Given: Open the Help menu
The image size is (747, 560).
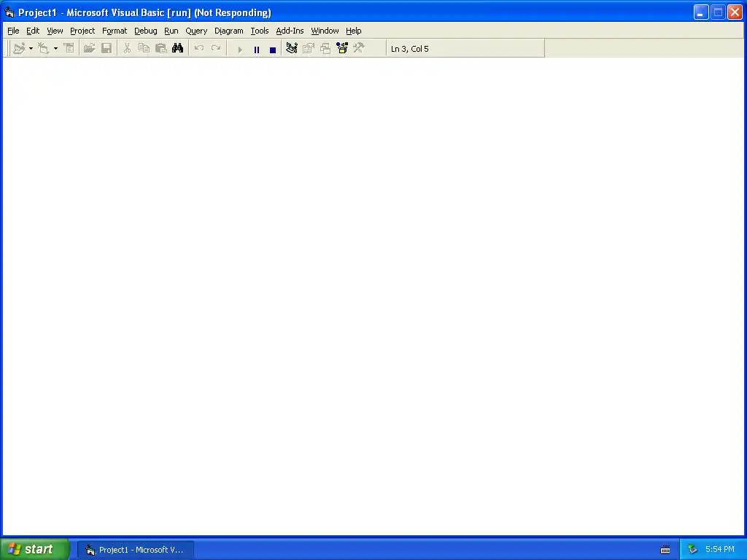Looking at the screenshot, I should (x=354, y=31).
